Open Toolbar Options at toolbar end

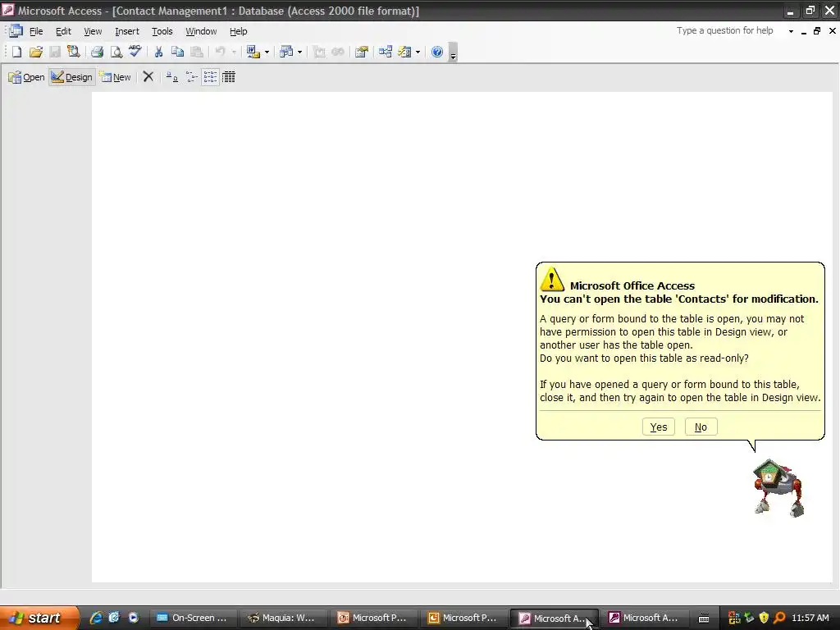[453, 52]
